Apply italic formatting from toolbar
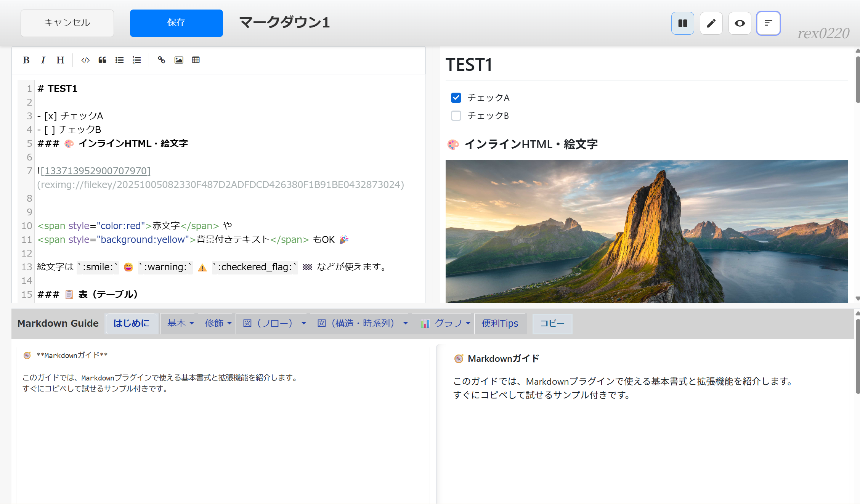This screenshot has height=504, width=860. coord(43,60)
